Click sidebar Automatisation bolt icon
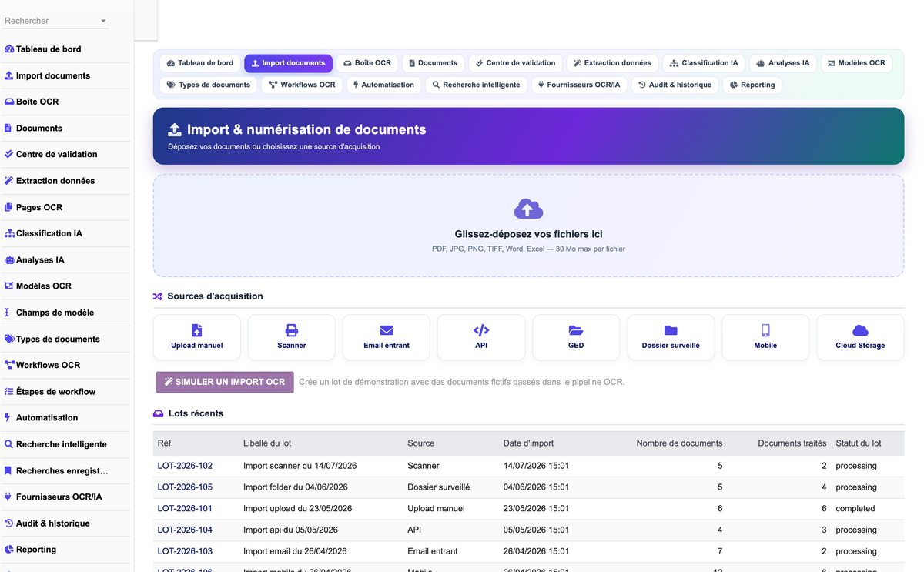Image resolution: width=924 pixels, height=572 pixels. [x=8, y=417]
